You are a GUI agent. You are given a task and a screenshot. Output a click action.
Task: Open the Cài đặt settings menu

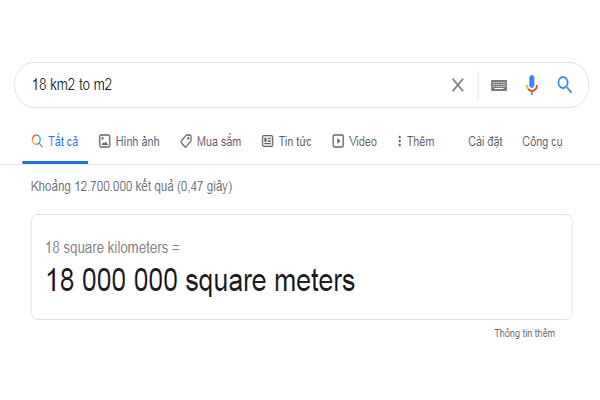click(483, 141)
